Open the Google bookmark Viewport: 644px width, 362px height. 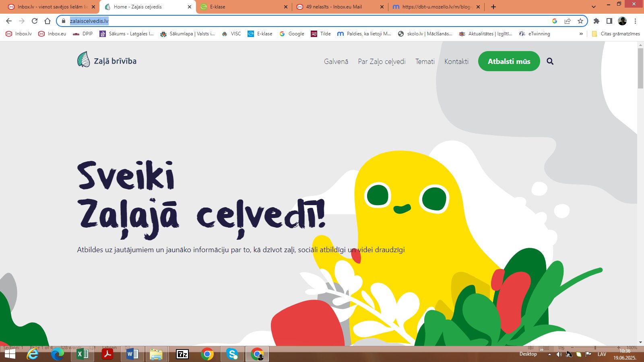(x=292, y=34)
